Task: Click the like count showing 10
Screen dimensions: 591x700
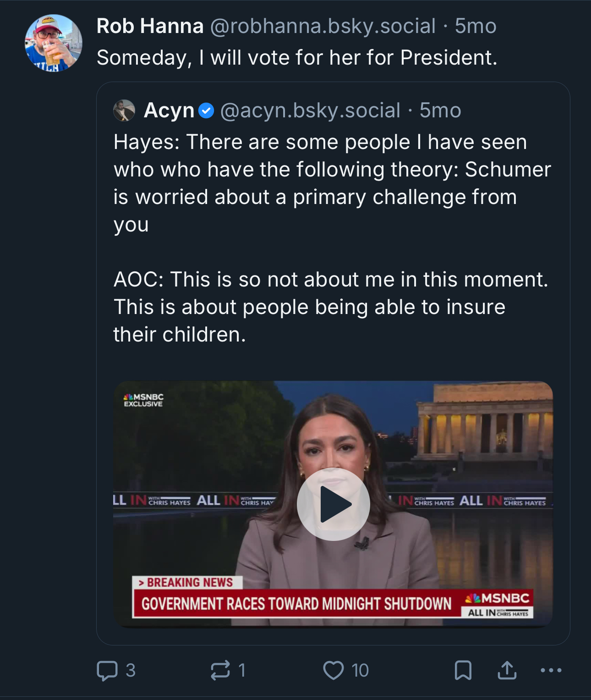Action: (360, 670)
